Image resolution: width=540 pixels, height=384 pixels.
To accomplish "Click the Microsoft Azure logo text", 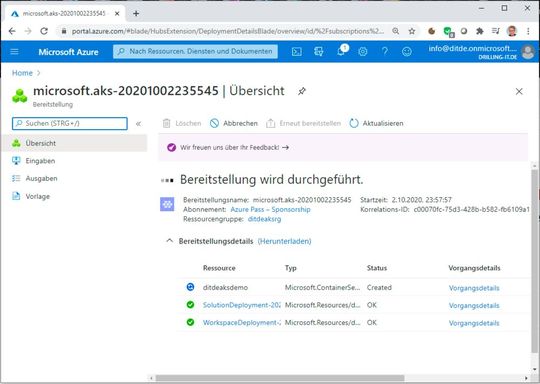I will tap(68, 52).
